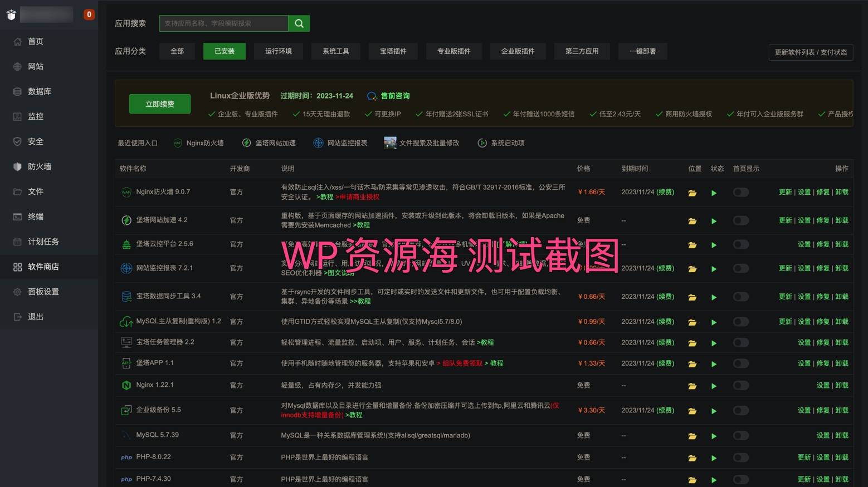This screenshot has width=868, height=487.
Task: Select the 专业版插件 category tab
Action: click(x=453, y=51)
